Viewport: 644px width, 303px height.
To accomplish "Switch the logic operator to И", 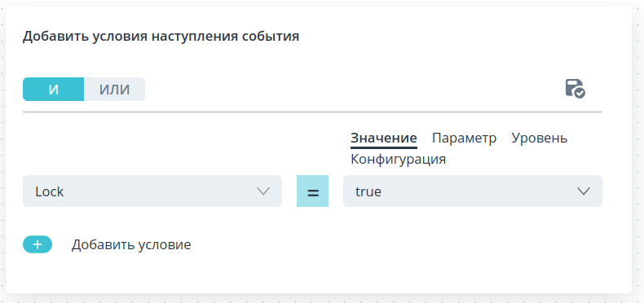I will 53,89.
